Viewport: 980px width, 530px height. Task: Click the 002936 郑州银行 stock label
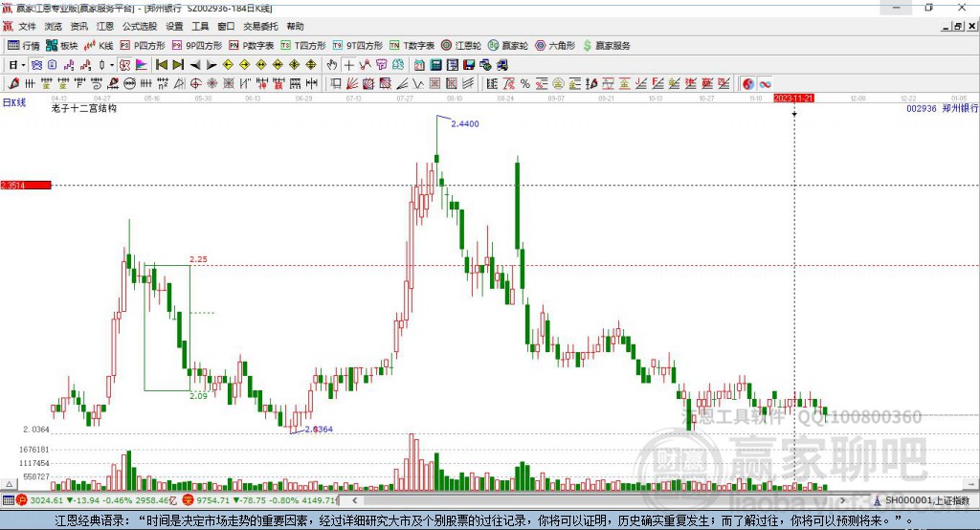pyautogui.click(x=943, y=108)
